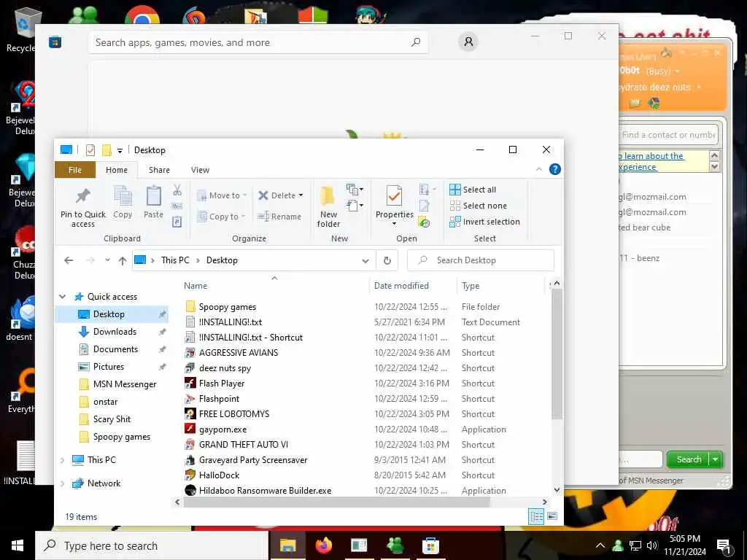Click the New folder icon
The height and width of the screenshot is (560, 747).
coord(328,196)
